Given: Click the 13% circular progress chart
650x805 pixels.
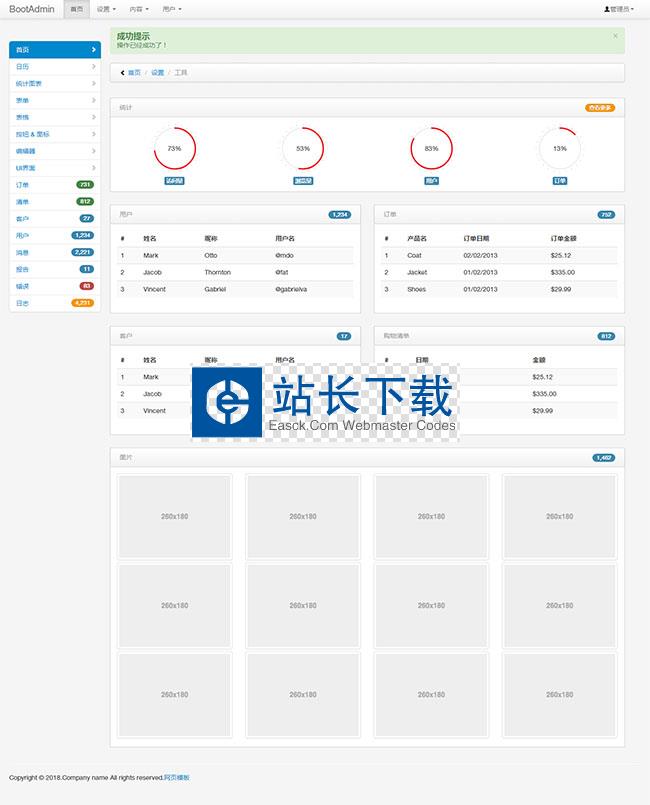Looking at the screenshot, I should 560,148.
